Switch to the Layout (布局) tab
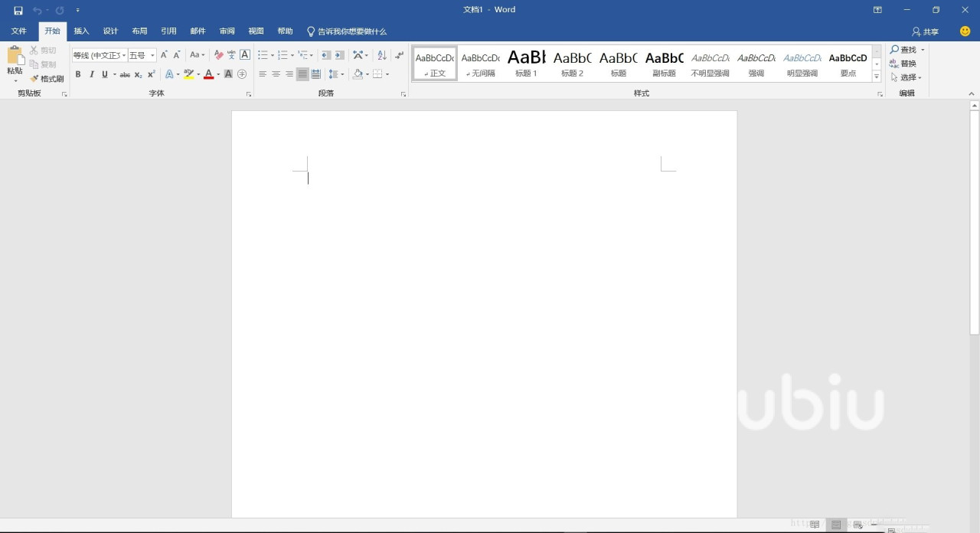 point(139,31)
